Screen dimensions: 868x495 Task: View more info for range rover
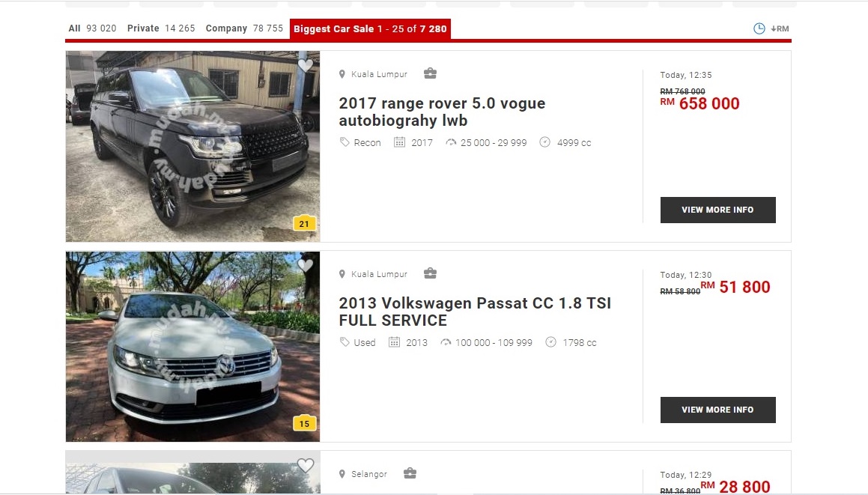click(x=717, y=210)
